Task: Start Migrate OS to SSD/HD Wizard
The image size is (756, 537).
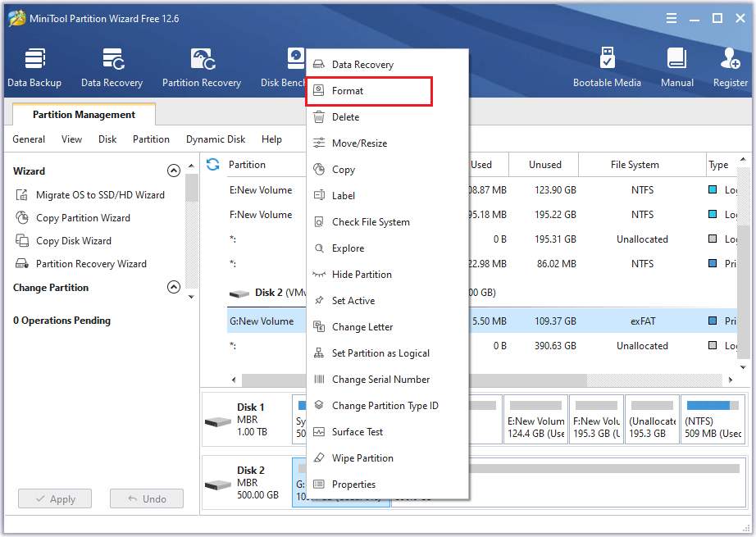Action: coord(90,195)
